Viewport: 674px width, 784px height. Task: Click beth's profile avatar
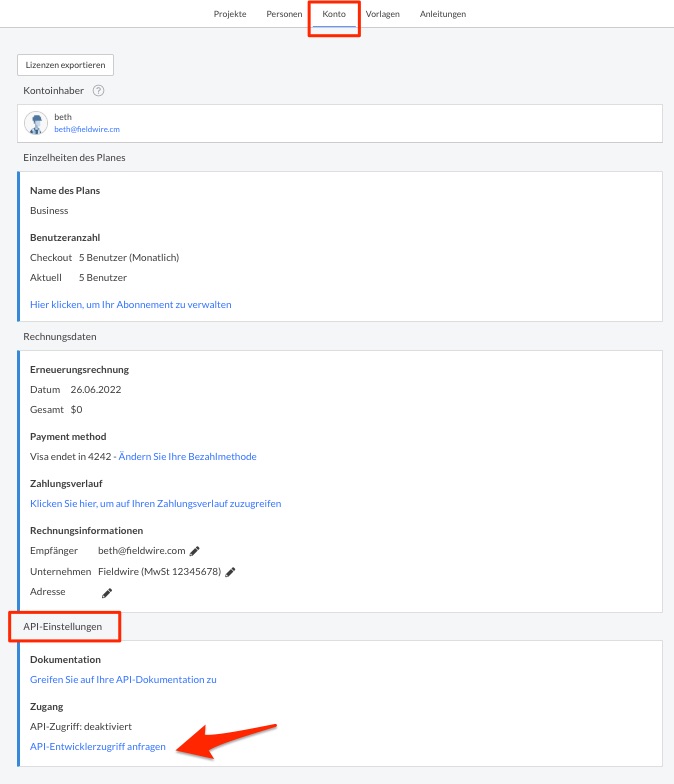[x=36, y=123]
